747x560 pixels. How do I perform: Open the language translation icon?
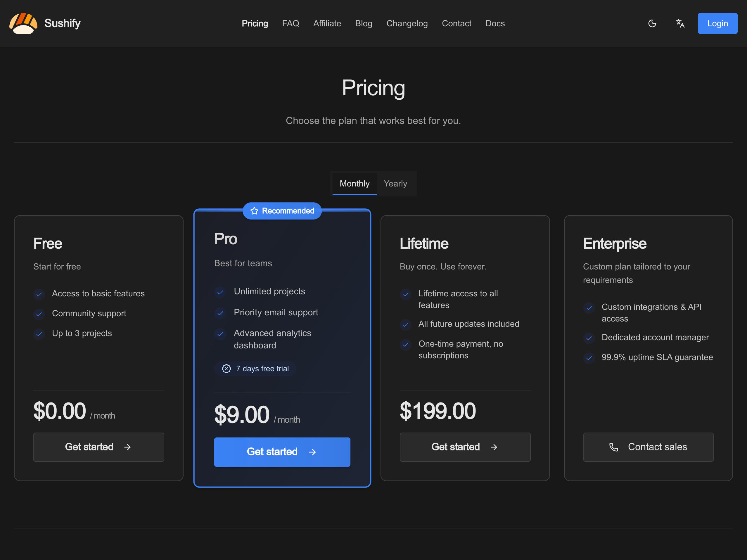680,23
